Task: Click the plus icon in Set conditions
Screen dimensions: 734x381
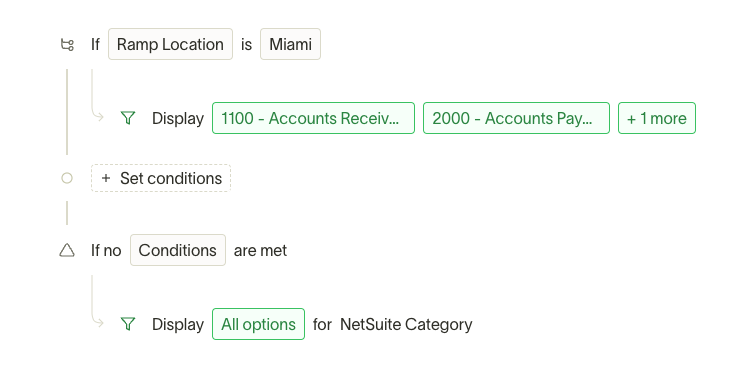Action: coord(106,178)
